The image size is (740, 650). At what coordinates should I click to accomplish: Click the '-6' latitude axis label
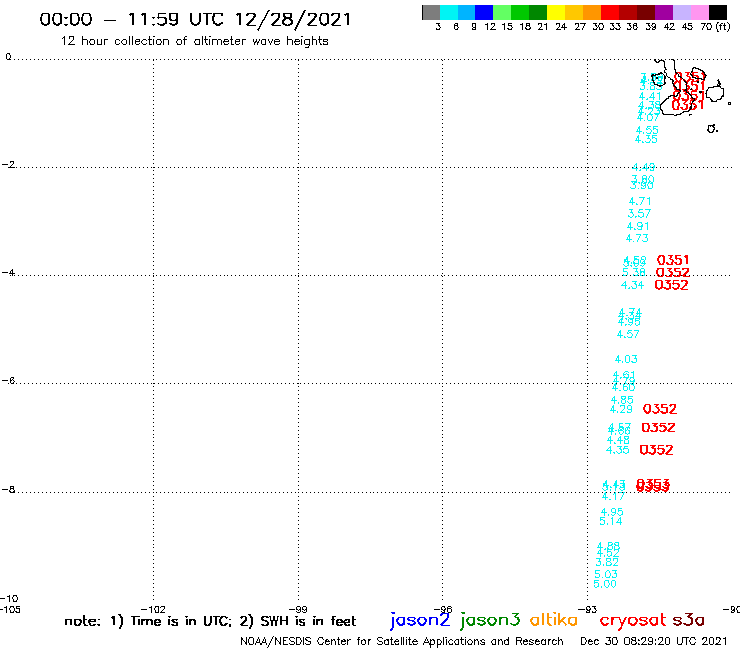coord(8,380)
